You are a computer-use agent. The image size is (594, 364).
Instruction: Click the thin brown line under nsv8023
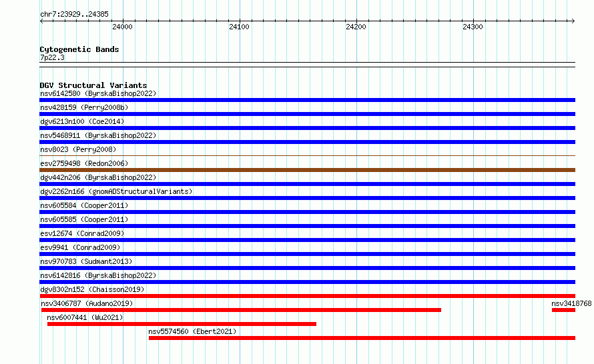307,155
